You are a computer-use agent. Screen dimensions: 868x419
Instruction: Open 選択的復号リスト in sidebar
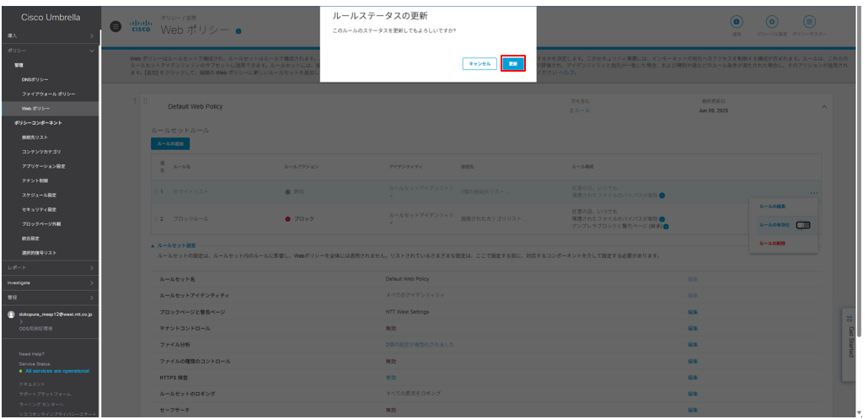(x=40, y=253)
